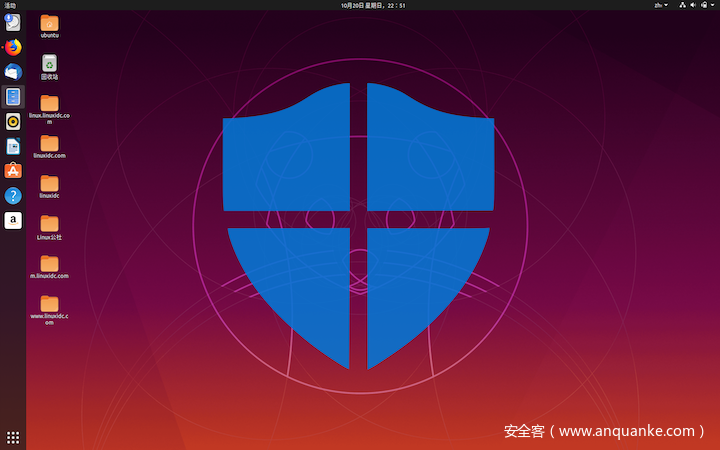Open the installer icon at top of dock
Screen dimensions: 720x450
click(13, 22)
